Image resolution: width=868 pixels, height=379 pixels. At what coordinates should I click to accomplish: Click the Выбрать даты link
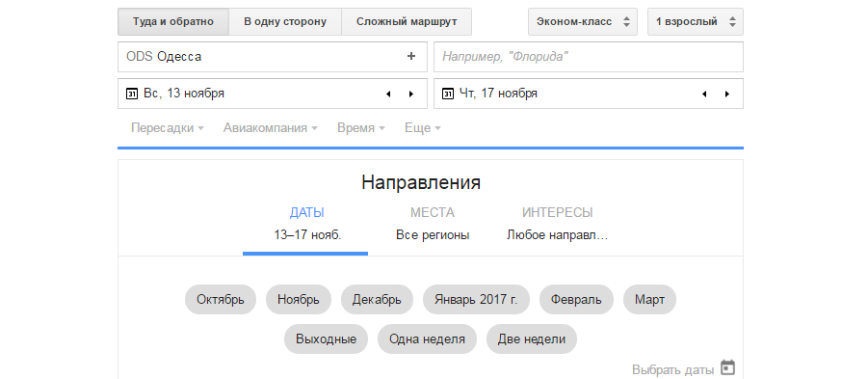pyautogui.click(x=673, y=369)
